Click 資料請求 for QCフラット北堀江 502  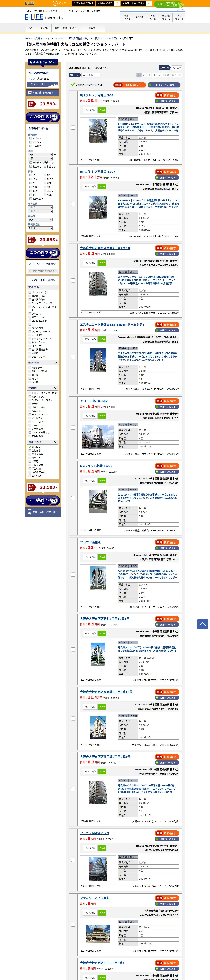167,466
